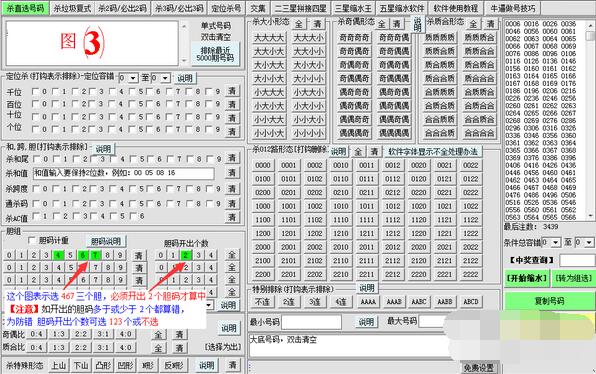This screenshot has width=596, height=374.
Task: Open the 杀2码/必出2码 tab
Action: (122, 8)
